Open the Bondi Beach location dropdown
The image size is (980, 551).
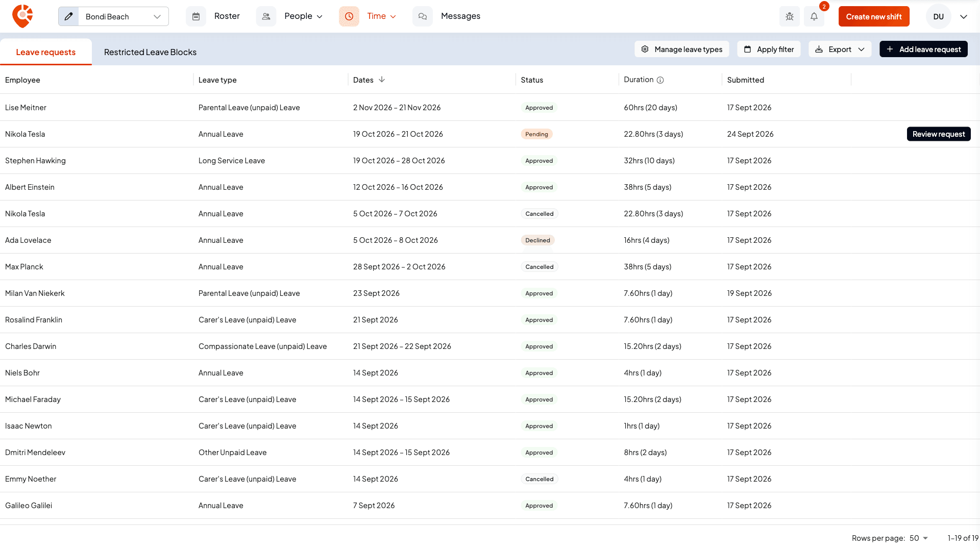click(123, 16)
